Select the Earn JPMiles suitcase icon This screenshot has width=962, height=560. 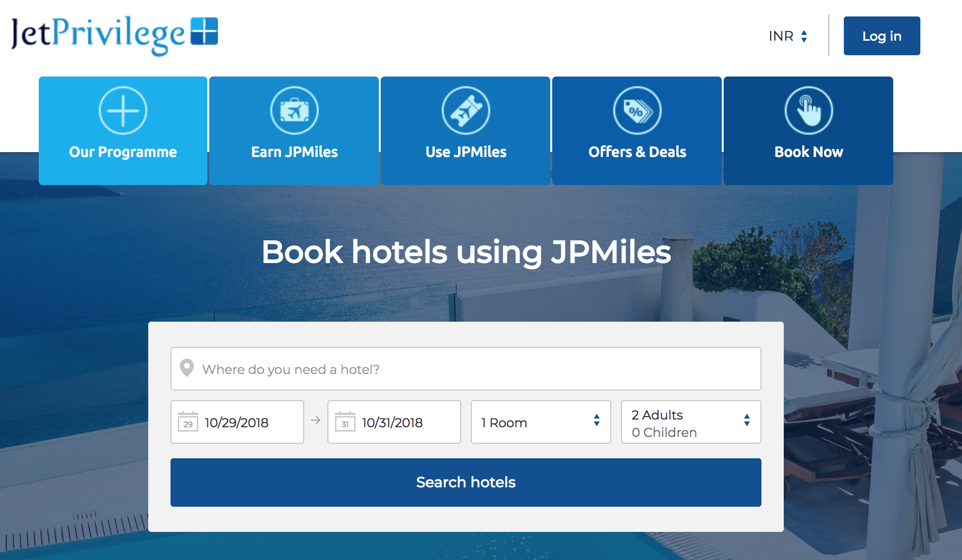click(x=294, y=110)
